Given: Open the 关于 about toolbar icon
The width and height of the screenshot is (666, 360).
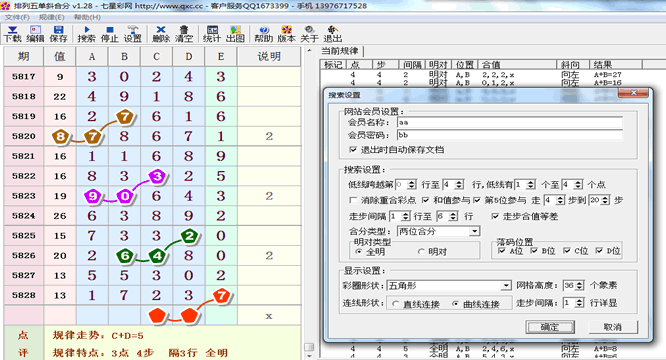Looking at the screenshot, I should tap(309, 34).
